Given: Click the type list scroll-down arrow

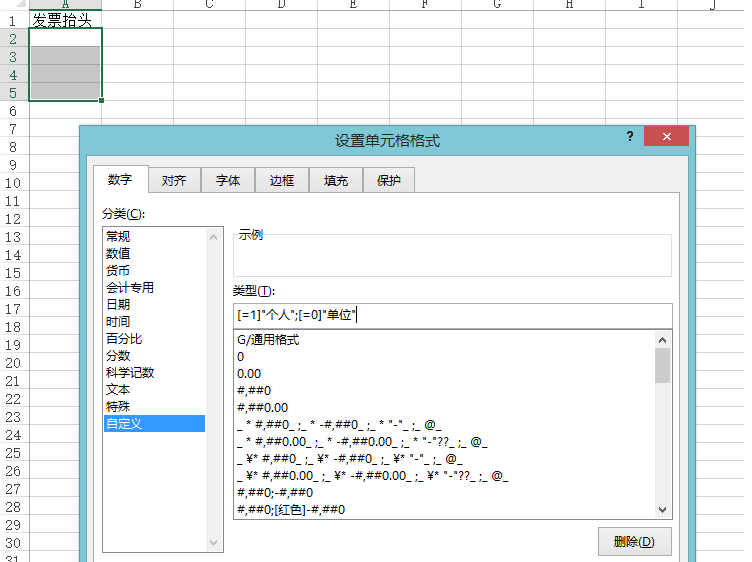Looking at the screenshot, I should point(663,509).
